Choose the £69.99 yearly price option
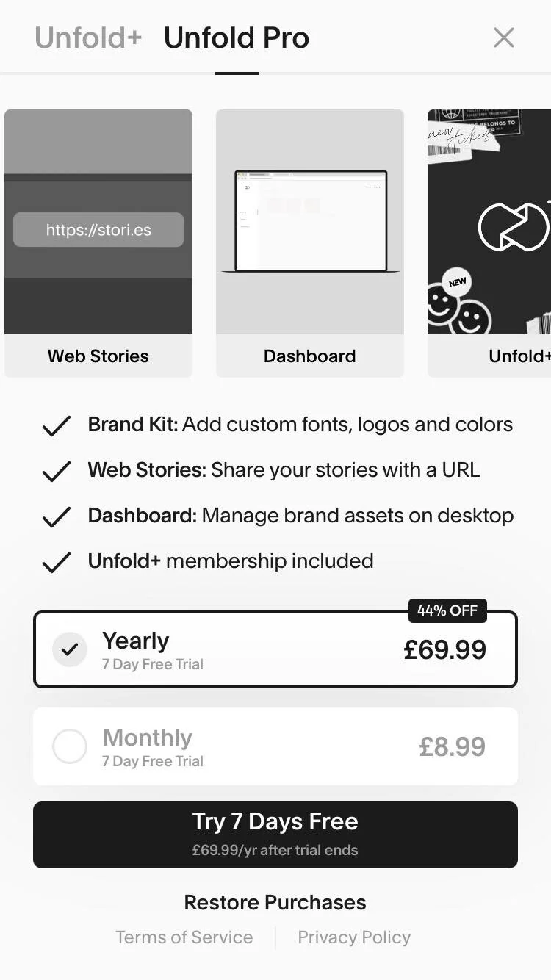Viewport: 551px width, 980px height. [445, 650]
